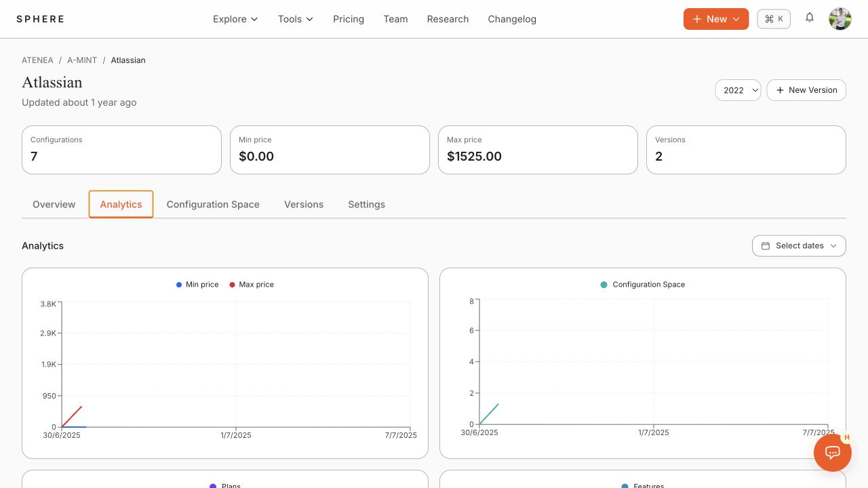Image resolution: width=868 pixels, height=488 pixels.
Task: Open the Select dates picker
Action: (799, 246)
